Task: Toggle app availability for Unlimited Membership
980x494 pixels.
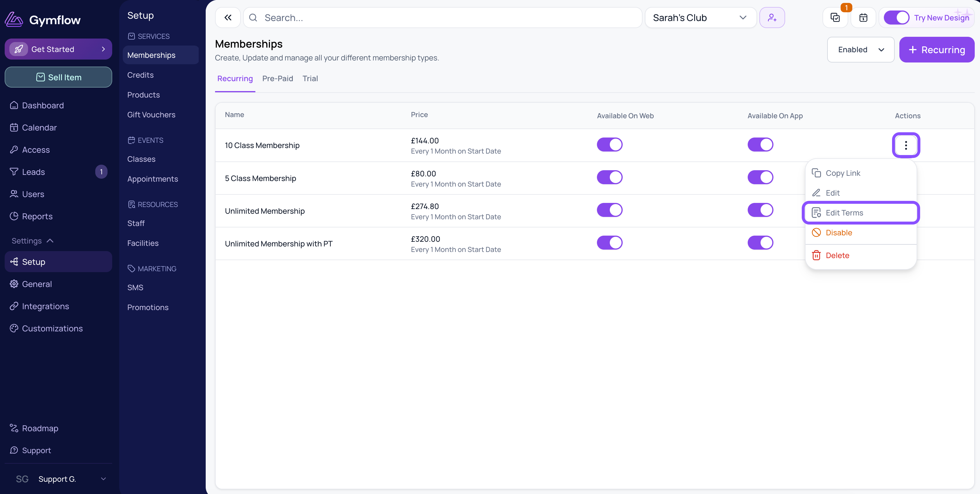Action: [x=760, y=210]
